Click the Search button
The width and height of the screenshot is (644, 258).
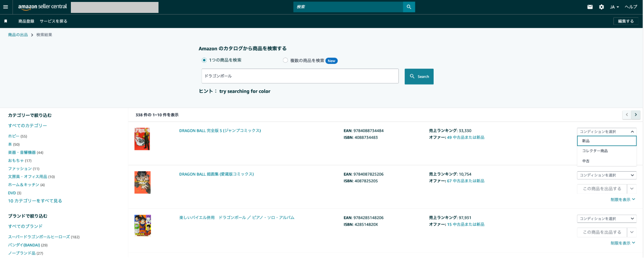419,76
